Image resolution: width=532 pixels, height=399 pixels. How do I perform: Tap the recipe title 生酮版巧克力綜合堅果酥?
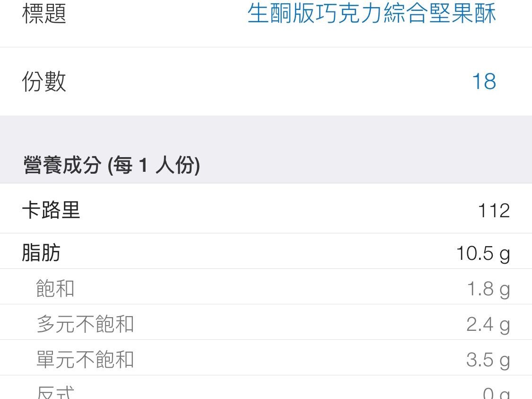371,14
